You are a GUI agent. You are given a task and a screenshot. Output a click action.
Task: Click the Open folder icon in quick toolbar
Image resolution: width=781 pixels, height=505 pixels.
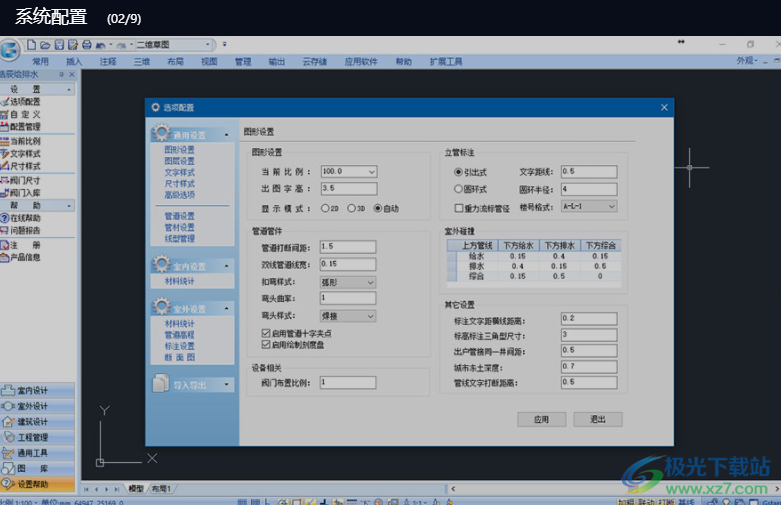45,45
